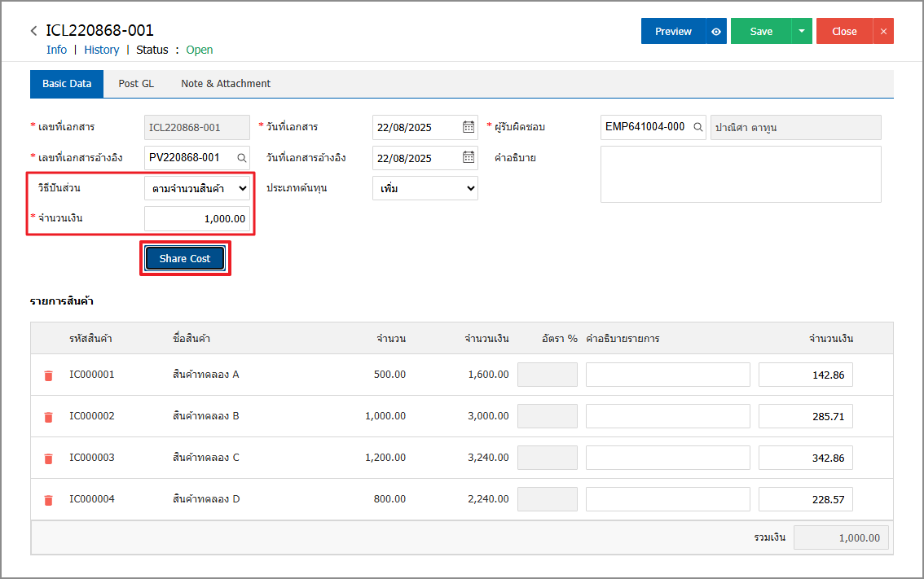Click search icon in EMP641004-000 field

(x=697, y=127)
